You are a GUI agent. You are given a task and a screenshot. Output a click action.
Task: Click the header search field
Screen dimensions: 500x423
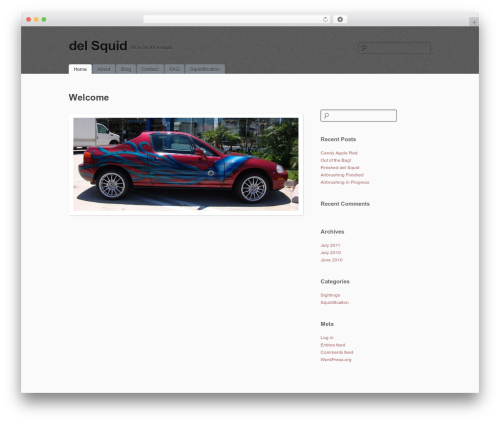(394, 48)
